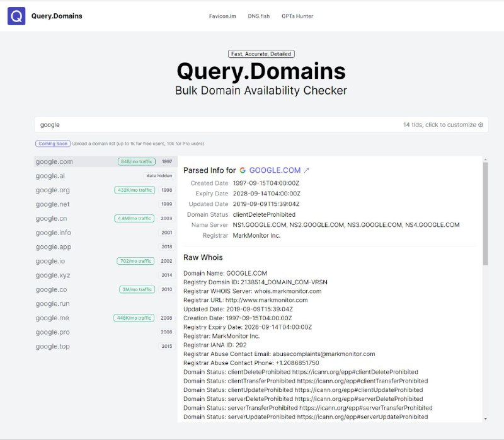Select the google.top row

click(x=106, y=347)
